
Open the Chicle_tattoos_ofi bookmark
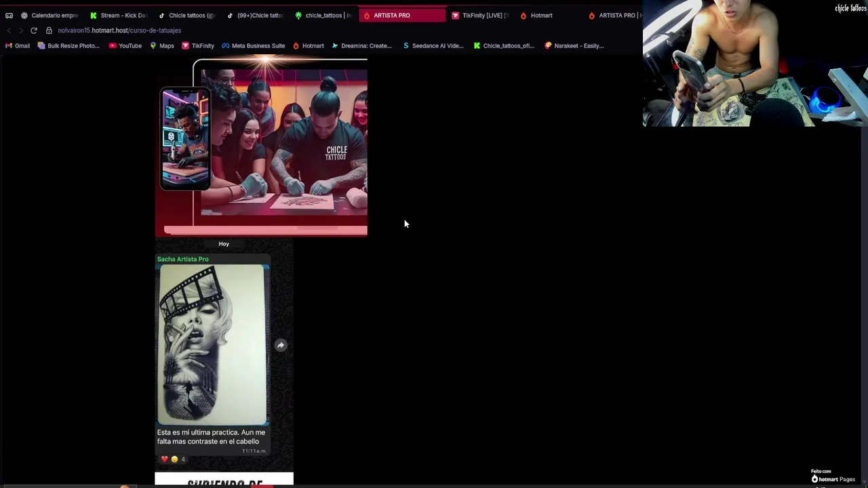pyautogui.click(x=504, y=45)
